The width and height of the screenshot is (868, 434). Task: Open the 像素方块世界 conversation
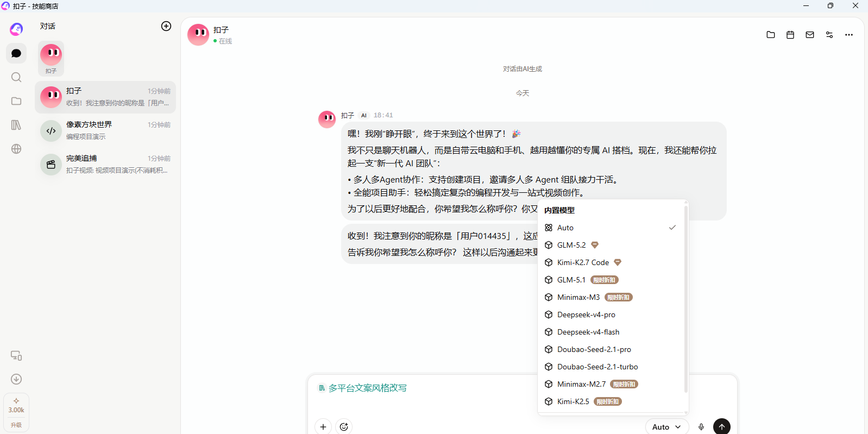(105, 131)
